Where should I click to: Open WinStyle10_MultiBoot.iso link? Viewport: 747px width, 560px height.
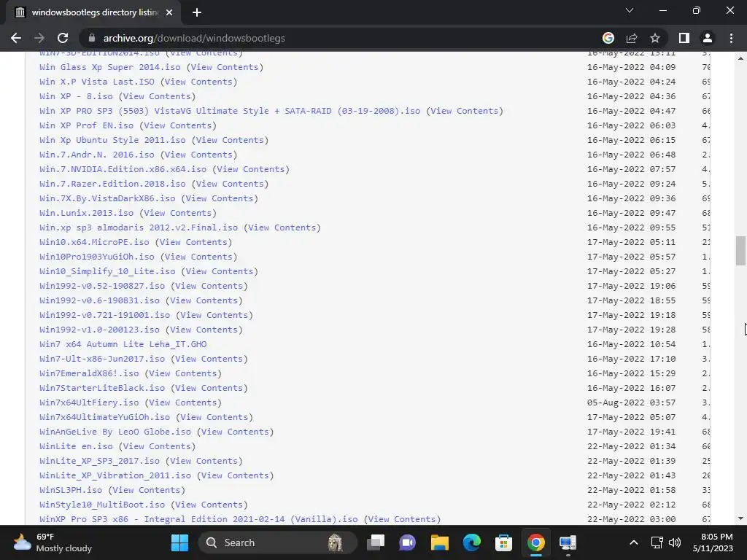(x=102, y=505)
